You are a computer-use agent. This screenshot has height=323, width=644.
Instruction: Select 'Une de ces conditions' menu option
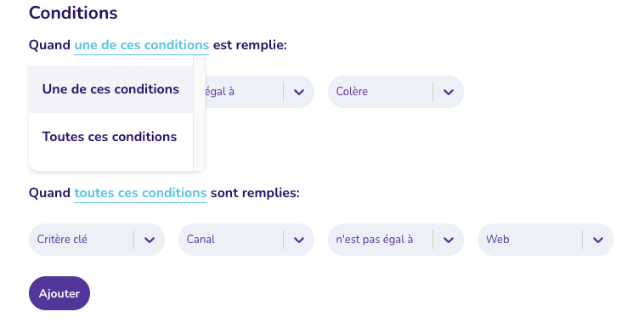(111, 89)
